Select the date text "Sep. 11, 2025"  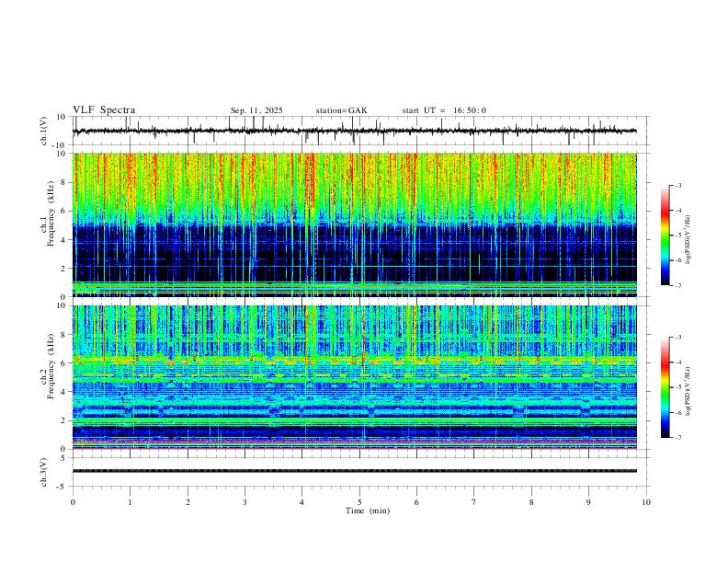pyautogui.click(x=256, y=110)
